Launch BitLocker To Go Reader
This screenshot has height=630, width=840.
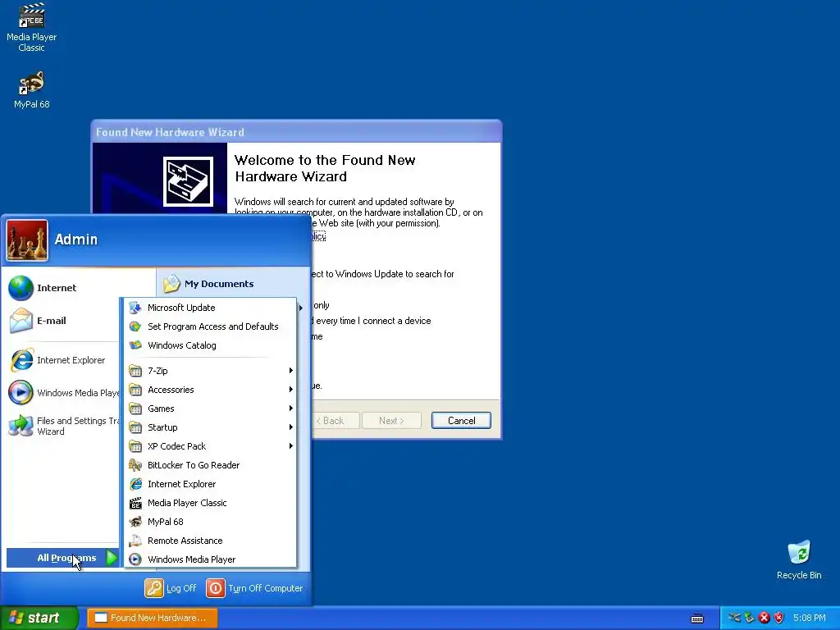[x=210, y=465]
